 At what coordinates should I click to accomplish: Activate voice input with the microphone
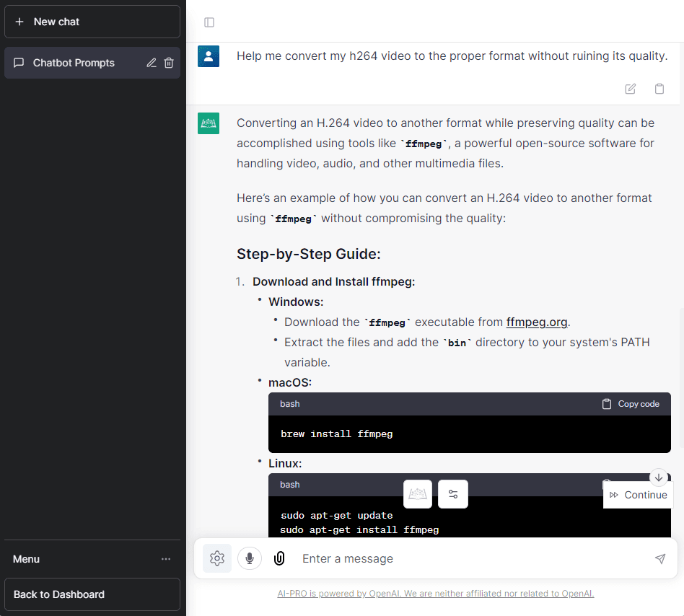click(250, 558)
